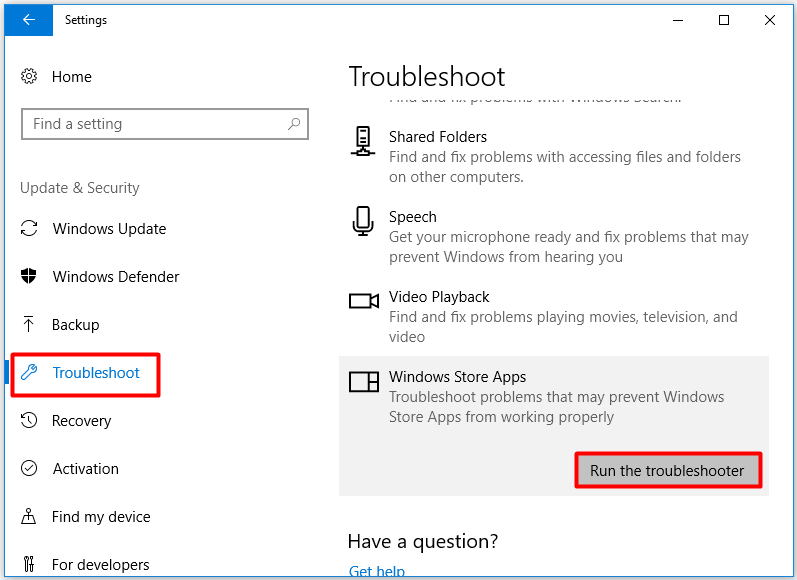
Task: Click the Troubleshoot wrench icon
Action: point(29,372)
